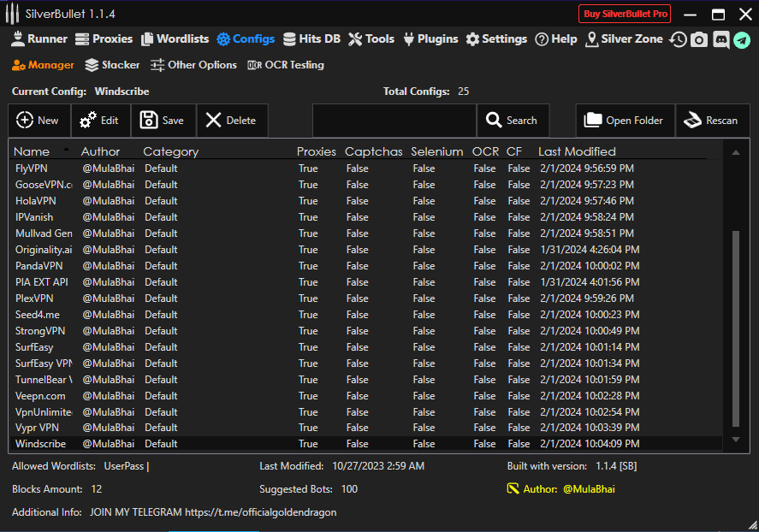
Task: Take a screenshot with the camera icon
Action: pos(698,39)
